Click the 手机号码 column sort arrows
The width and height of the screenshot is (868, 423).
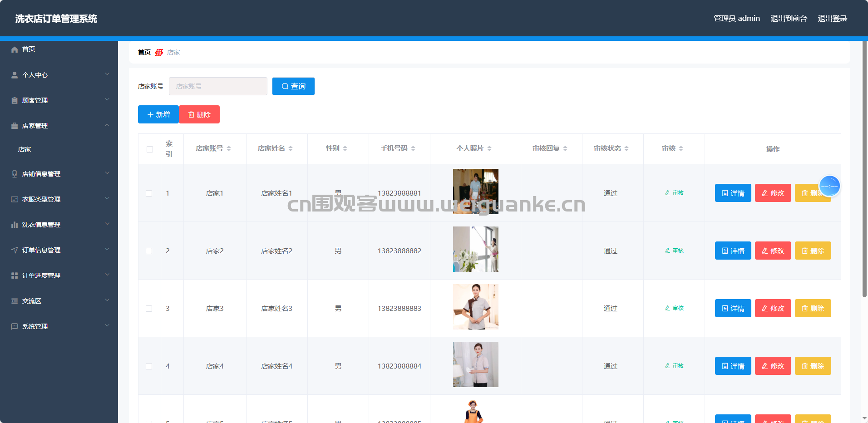[x=413, y=148]
